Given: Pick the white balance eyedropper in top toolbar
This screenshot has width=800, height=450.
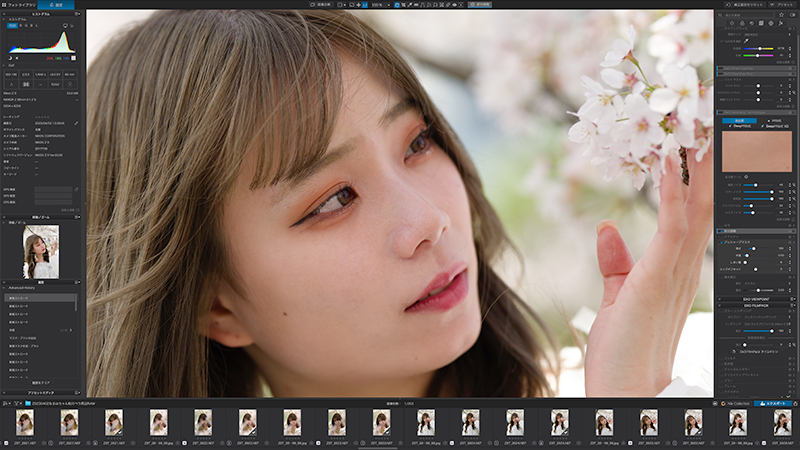Looking at the screenshot, I should [x=410, y=5].
